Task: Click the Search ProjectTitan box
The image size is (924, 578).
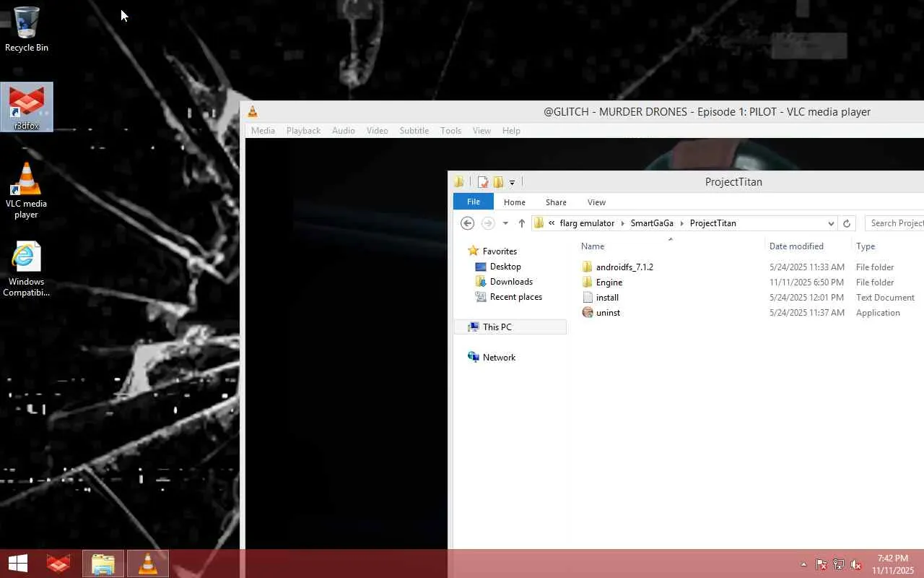Action: tap(893, 223)
